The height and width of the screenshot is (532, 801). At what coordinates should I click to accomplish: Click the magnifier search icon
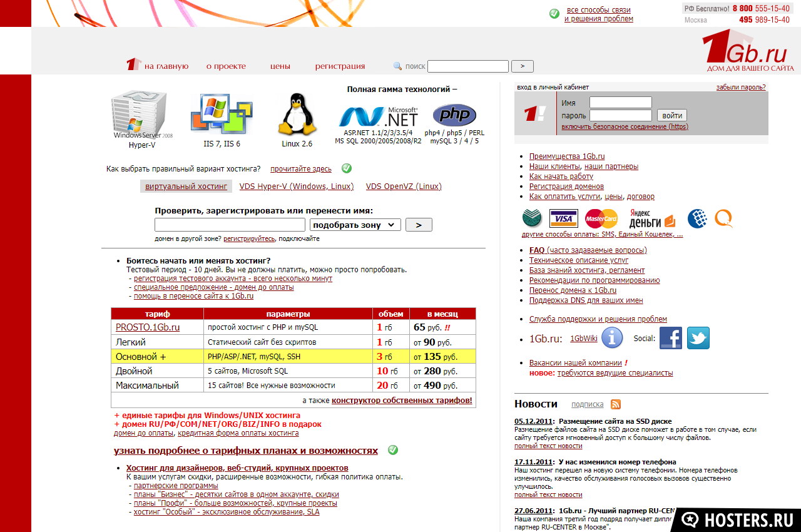pos(397,66)
